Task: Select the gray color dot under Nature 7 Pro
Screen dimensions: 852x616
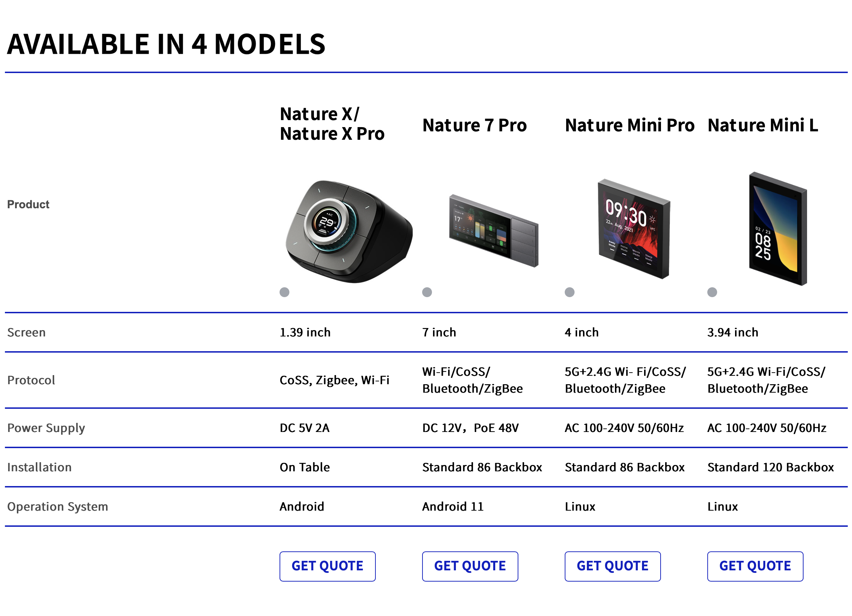Action: 427,292
